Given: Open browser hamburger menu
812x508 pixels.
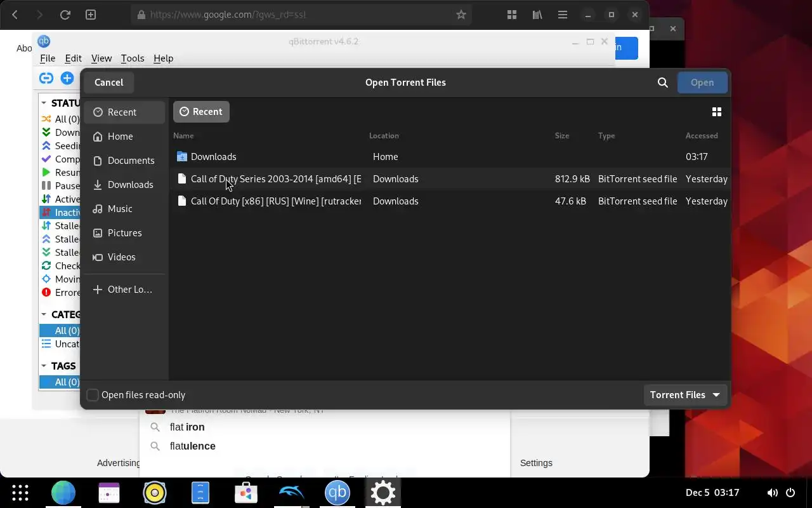Looking at the screenshot, I should tap(563, 15).
